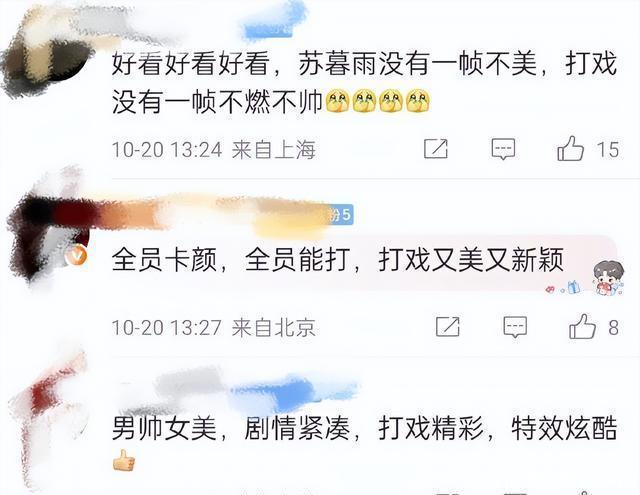Tap the orange verified V badge

[x=78, y=256]
